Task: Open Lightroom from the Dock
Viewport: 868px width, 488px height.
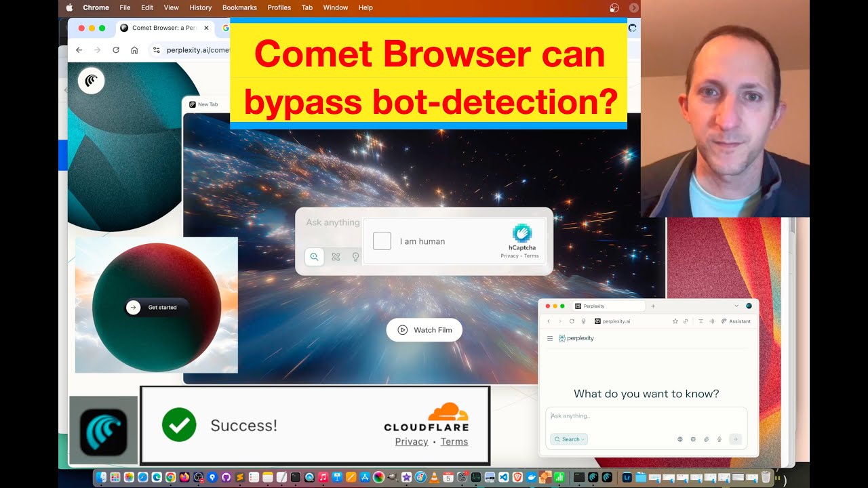Action: (627, 478)
